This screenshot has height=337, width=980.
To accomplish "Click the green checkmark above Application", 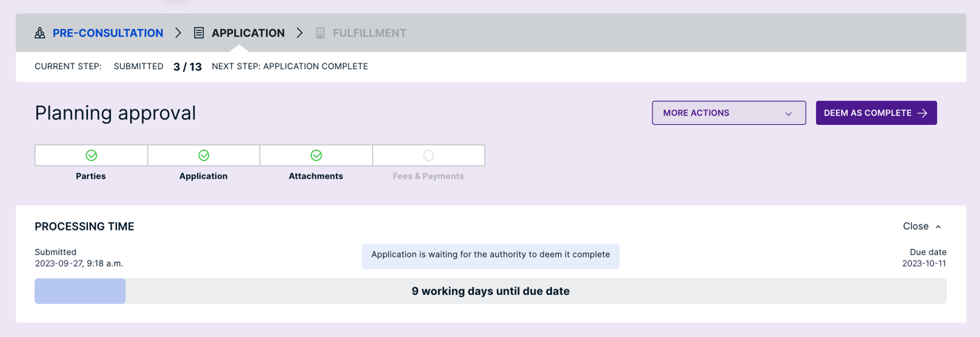I will [204, 155].
